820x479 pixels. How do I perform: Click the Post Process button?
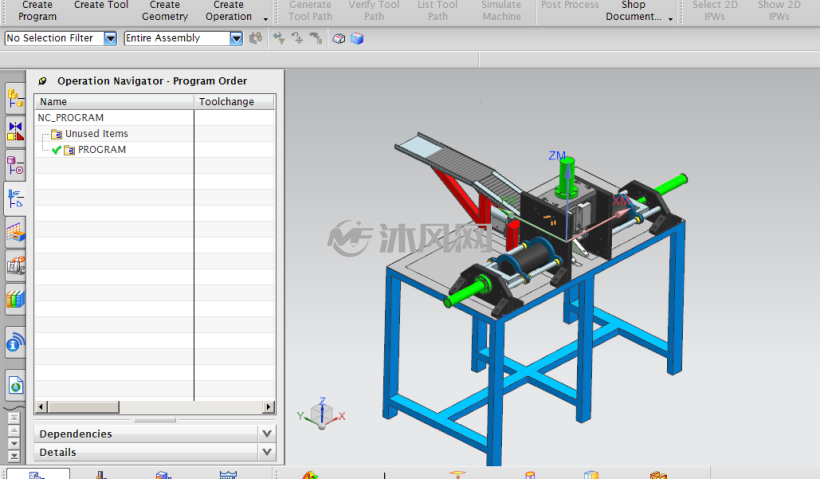pyautogui.click(x=570, y=5)
